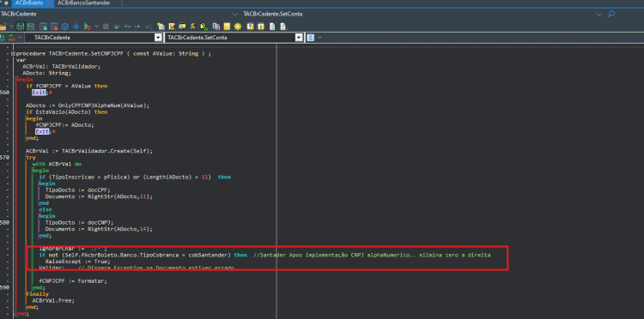Click the document with pencil icon
This screenshot has height=319, width=644.
(283, 27)
